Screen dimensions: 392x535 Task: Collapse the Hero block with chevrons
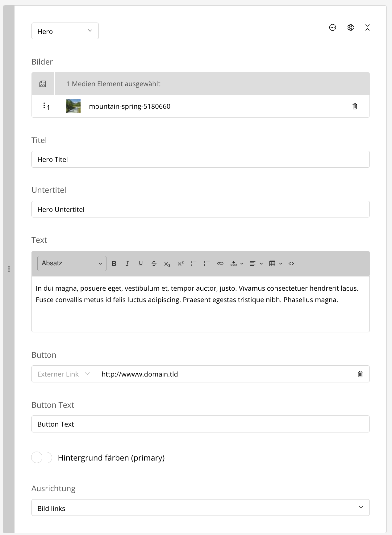pyautogui.click(x=367, y=27)
